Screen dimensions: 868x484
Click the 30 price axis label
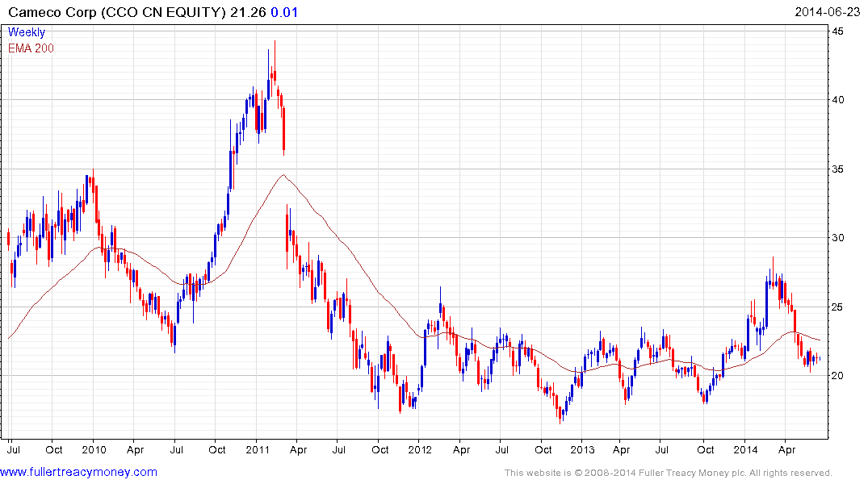pyautogui.click(x=838, y=238)
